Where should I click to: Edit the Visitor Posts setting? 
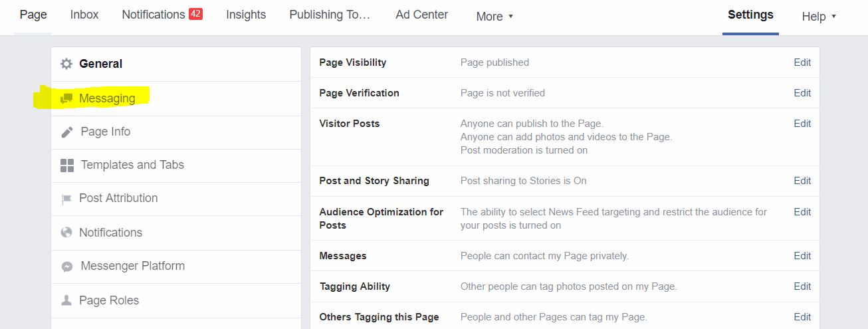(802, 124)
